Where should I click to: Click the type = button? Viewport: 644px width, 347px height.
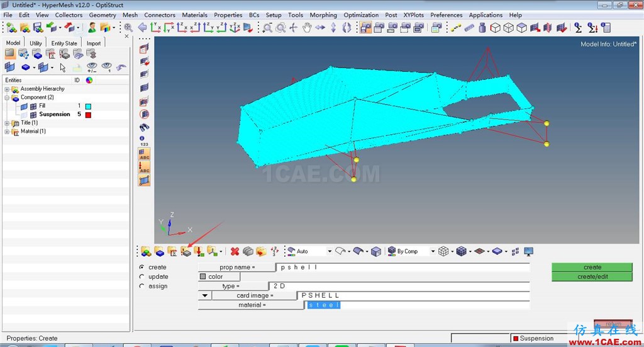(233, 286)
